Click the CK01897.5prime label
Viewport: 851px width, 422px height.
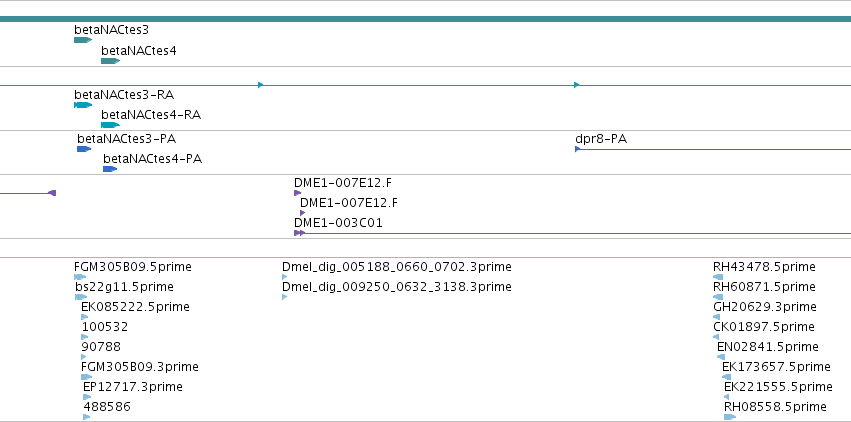tap(764, 327)
